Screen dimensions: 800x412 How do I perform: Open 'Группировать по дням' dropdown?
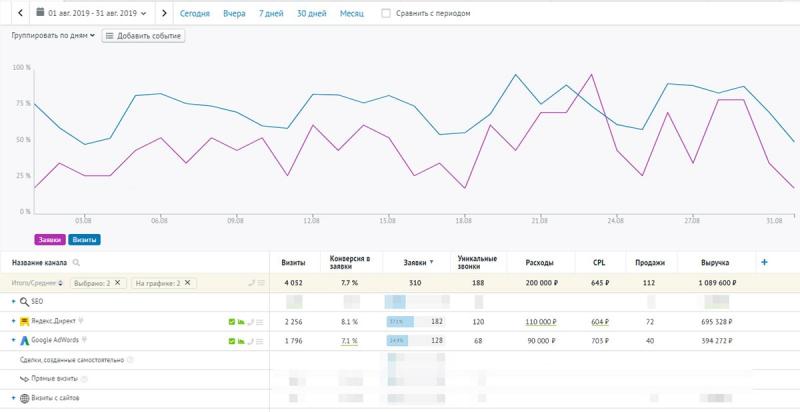(53, 36)
